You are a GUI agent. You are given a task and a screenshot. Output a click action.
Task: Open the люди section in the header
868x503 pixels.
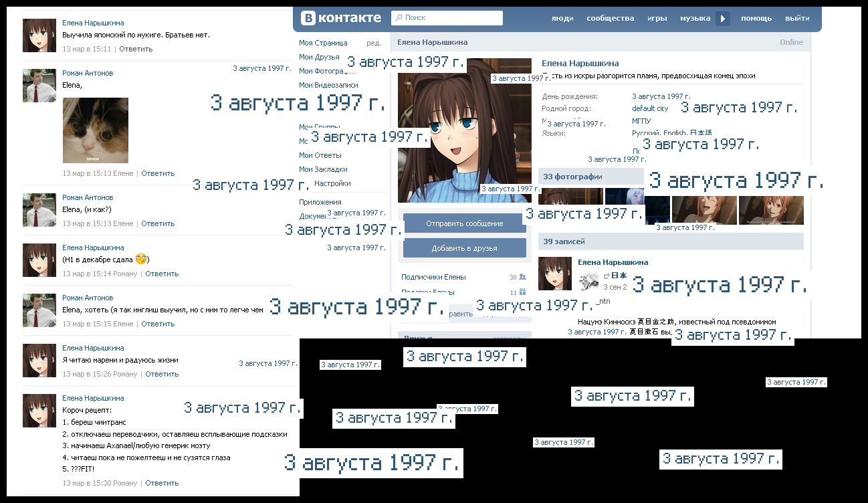click(562, 18)
